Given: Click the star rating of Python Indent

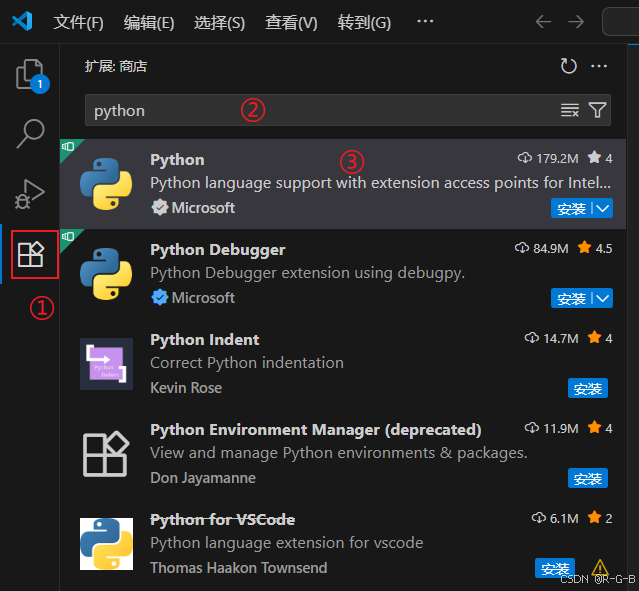Looking at the screenshot, I should pyautogui.click(x=600, y=338).
